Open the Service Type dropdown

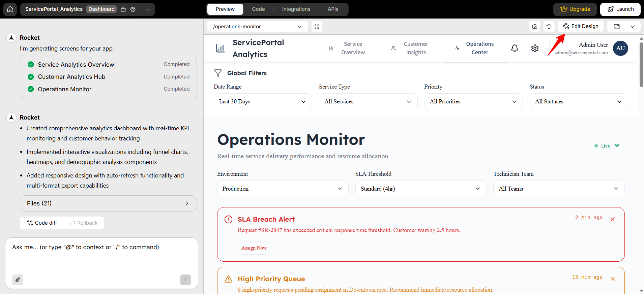pos(368,102)
